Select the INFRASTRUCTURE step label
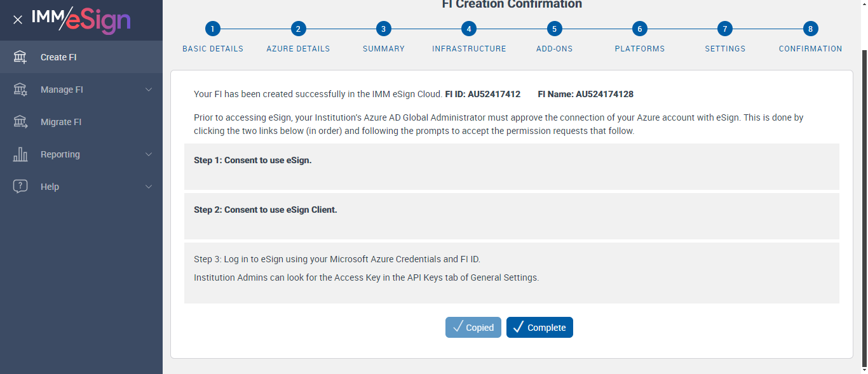868x374 pixels. 469,49
